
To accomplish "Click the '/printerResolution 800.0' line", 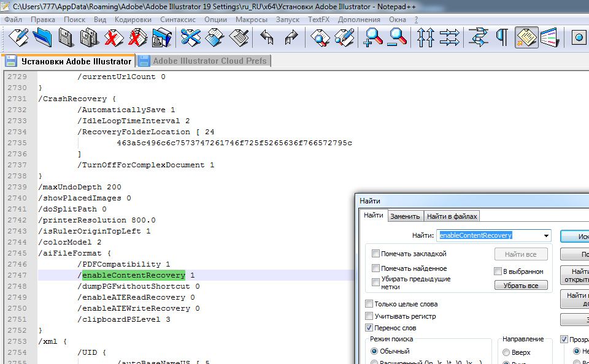I will (97, 220).
